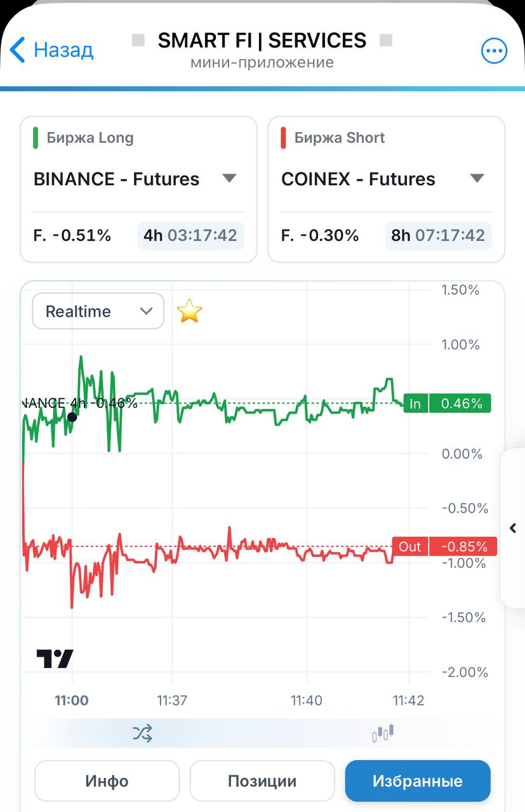Click the red Out -0.85% price label

[x=444, y=546]
